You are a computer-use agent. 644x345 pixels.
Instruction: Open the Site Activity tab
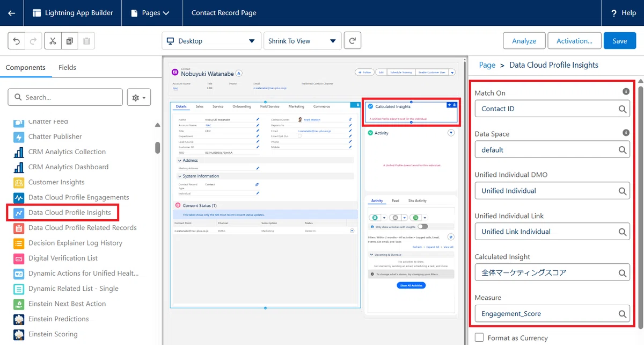(417, 200)
